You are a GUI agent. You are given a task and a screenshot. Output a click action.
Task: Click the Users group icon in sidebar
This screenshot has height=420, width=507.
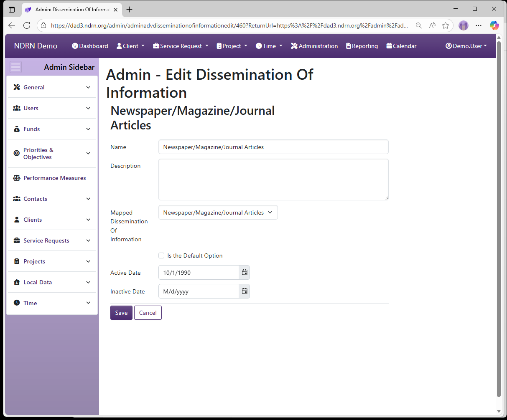point(17,108)
